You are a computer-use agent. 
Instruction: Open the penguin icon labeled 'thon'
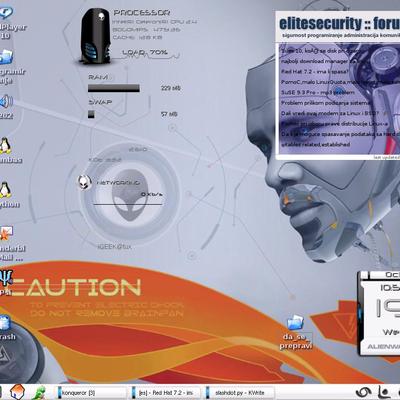(x=5, y=190)
